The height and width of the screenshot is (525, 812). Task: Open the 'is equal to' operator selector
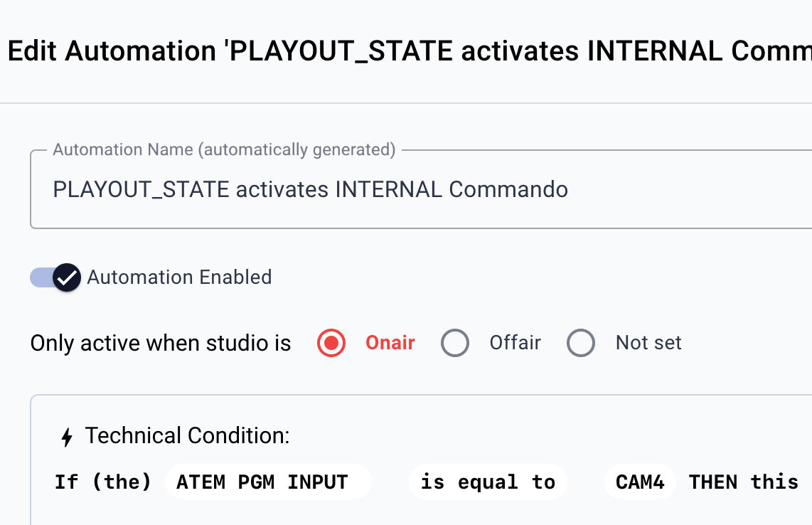488,482
